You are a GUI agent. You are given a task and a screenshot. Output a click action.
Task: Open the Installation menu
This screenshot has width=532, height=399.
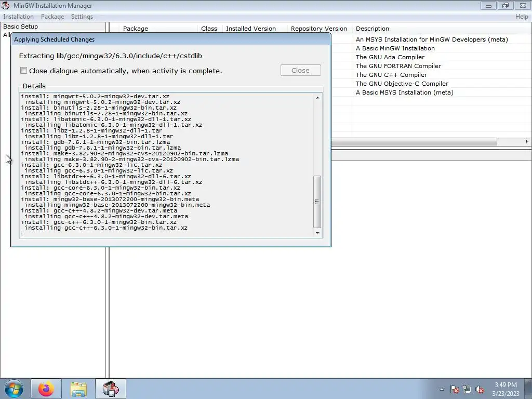point(18,17)
